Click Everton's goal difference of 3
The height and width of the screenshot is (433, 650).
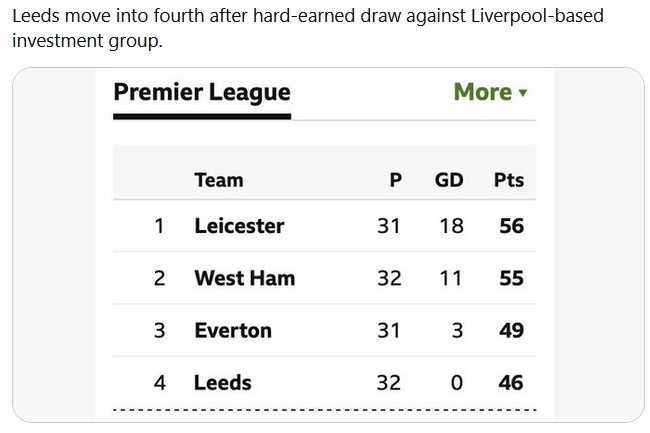(x=457, y=330)
